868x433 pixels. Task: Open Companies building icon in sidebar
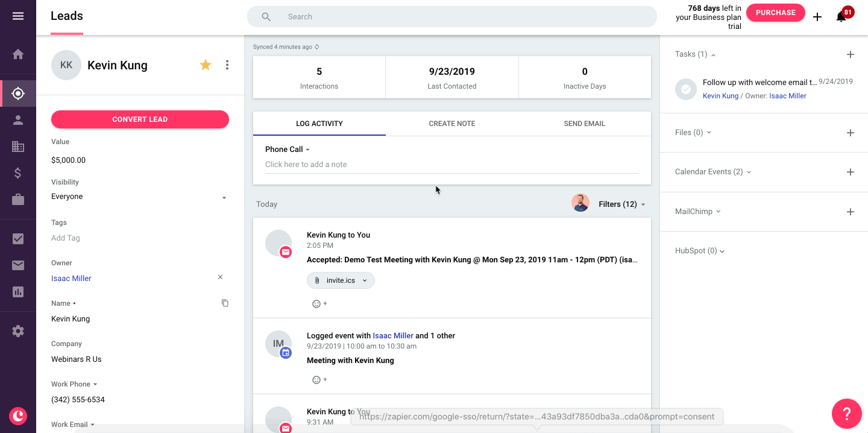[18, 146]
